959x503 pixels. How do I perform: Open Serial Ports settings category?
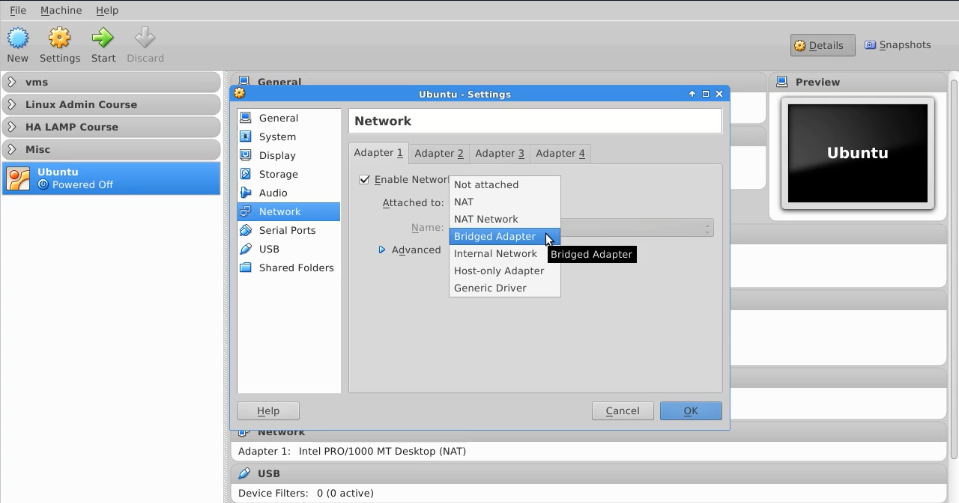click(287, 230)
